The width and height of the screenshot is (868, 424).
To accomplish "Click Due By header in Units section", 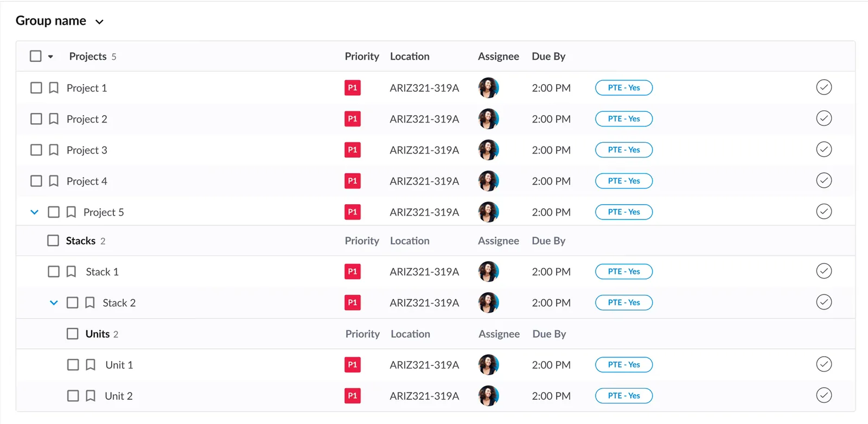I will tap(549, 334).
